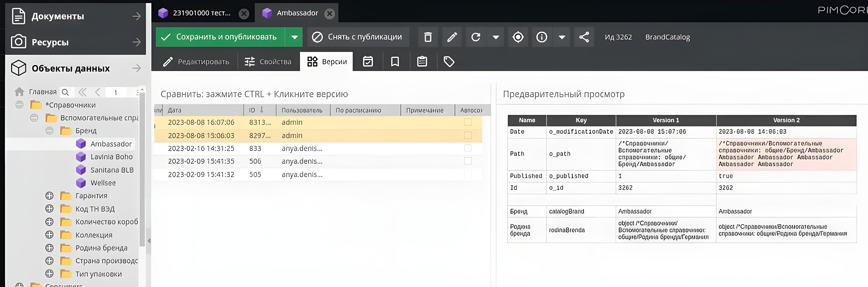The width and height of the screenshot is (868, 287).
Task: Switch to the Свойства tab
Action: (268, 62)
